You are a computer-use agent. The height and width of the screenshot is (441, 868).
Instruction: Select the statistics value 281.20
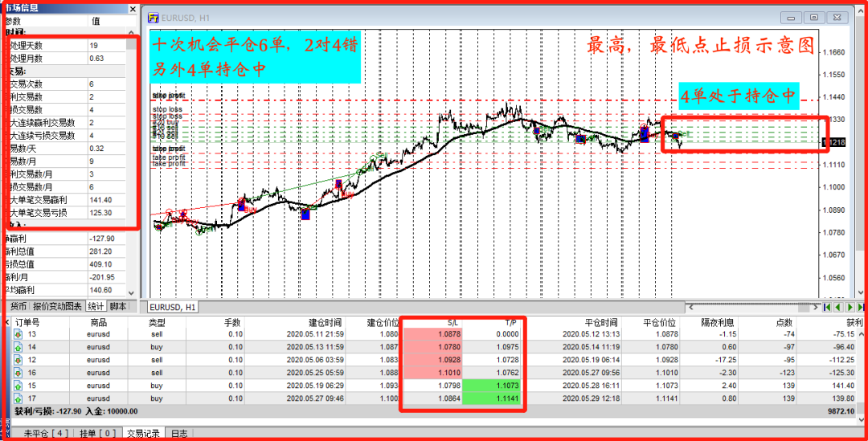tap(100, 251)
